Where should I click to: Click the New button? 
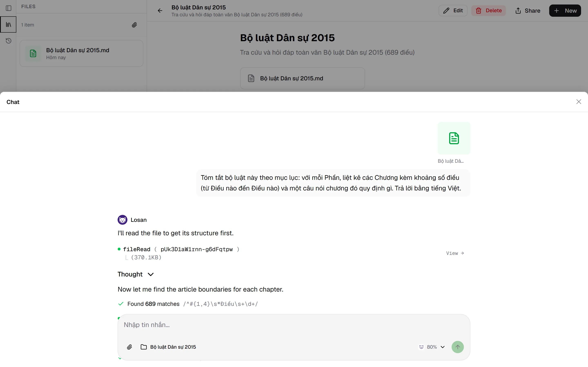point(565,11)
